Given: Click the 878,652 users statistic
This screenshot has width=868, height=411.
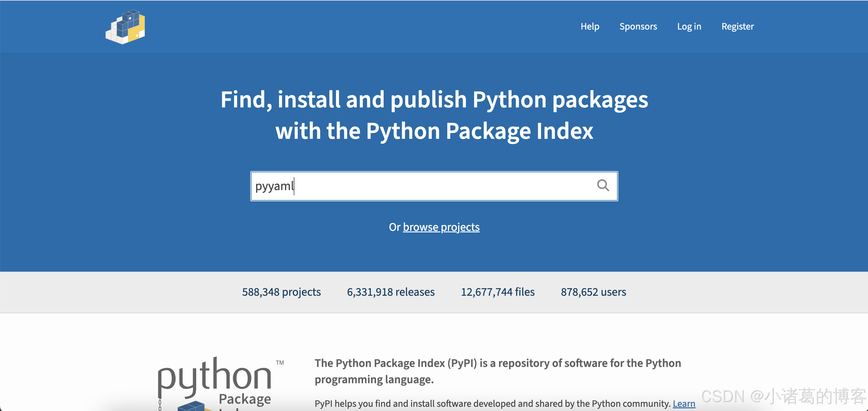Looking at the screenshot, I should click(593, 292).
